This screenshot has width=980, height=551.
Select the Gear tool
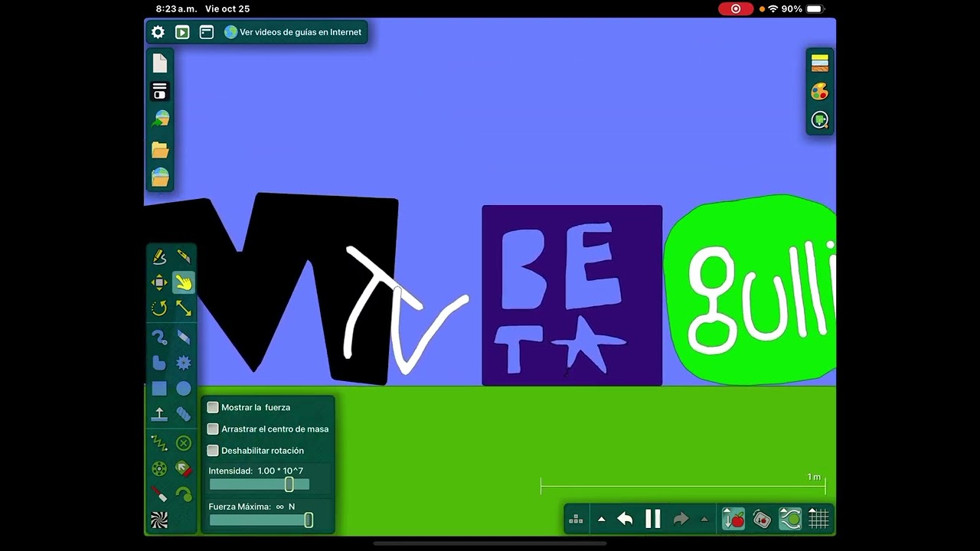184,363
